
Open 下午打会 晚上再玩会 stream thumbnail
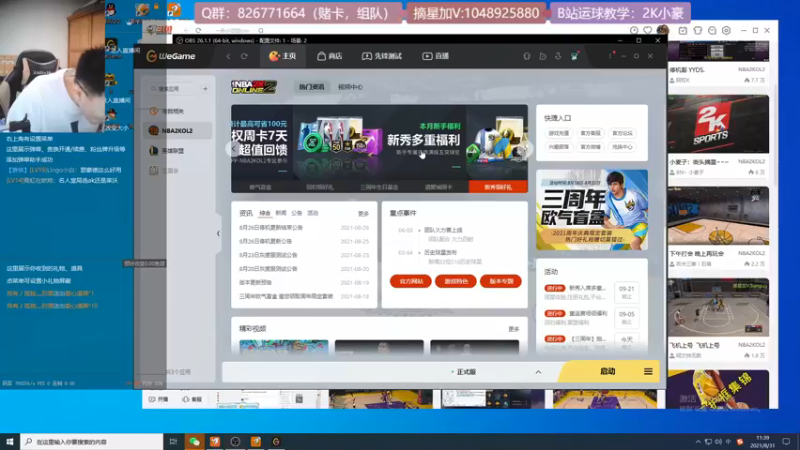click(x=718, y=216)
